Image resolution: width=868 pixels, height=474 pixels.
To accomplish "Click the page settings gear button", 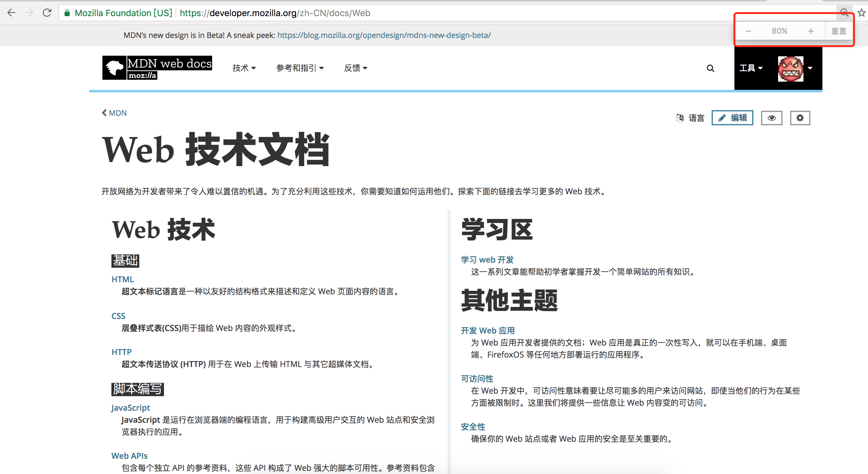I will pyautogui.click(x=800, y=118).
